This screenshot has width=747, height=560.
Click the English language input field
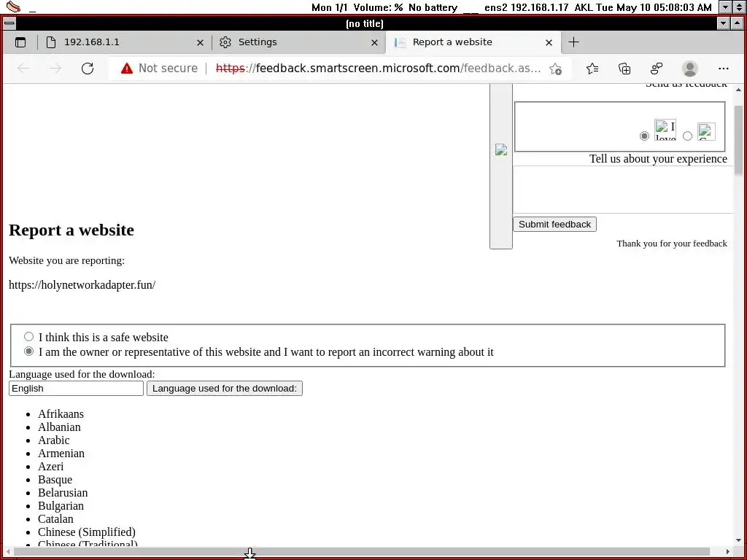[x=76, y=389]
